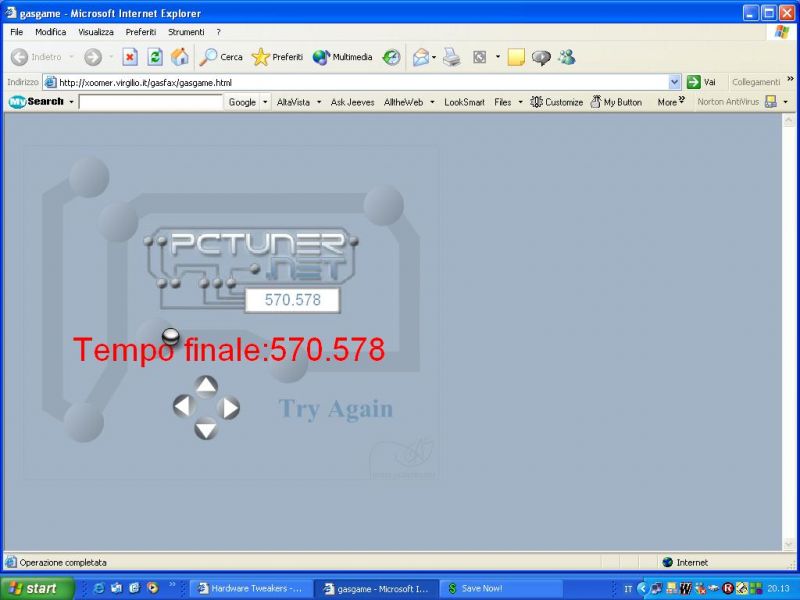Expand the Google dropdown arrow
The image size is (800, 600).
click(x=265, y=102)
